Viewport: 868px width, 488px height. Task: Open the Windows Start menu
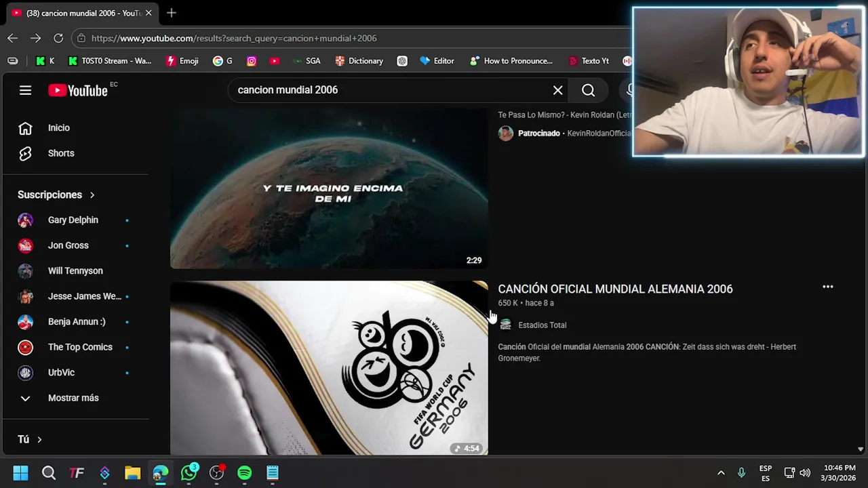point(20,472)
